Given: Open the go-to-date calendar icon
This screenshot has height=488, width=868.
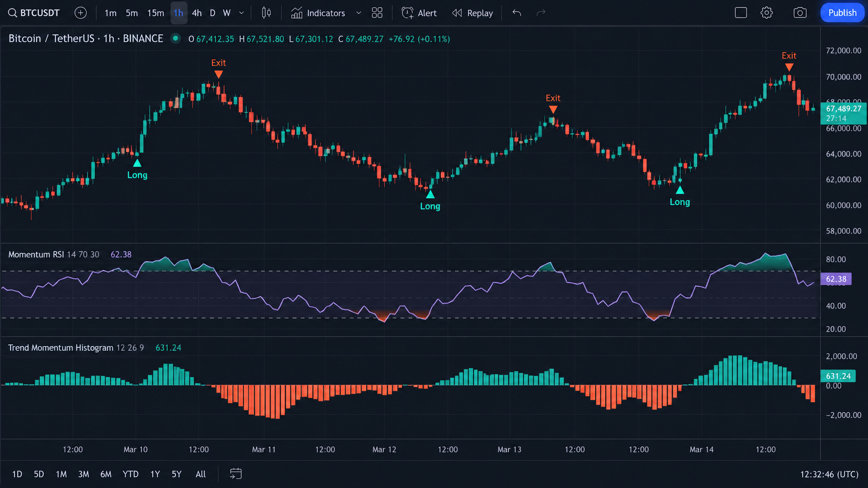Looking at the screenshot, I should [x=236, y=474].
